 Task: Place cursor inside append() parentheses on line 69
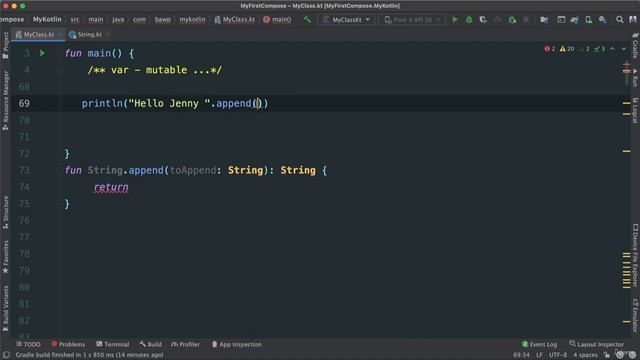(258, 104)
